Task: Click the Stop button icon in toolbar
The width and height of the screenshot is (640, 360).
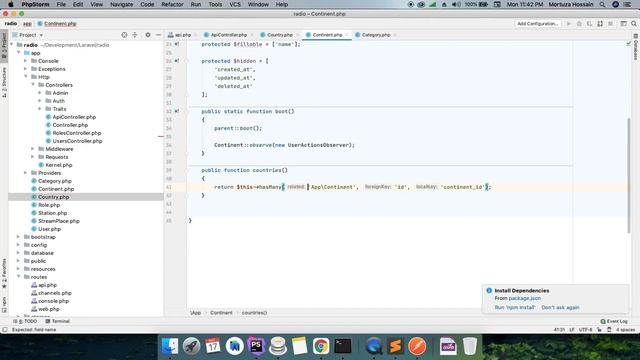Action: coord(611,24)
